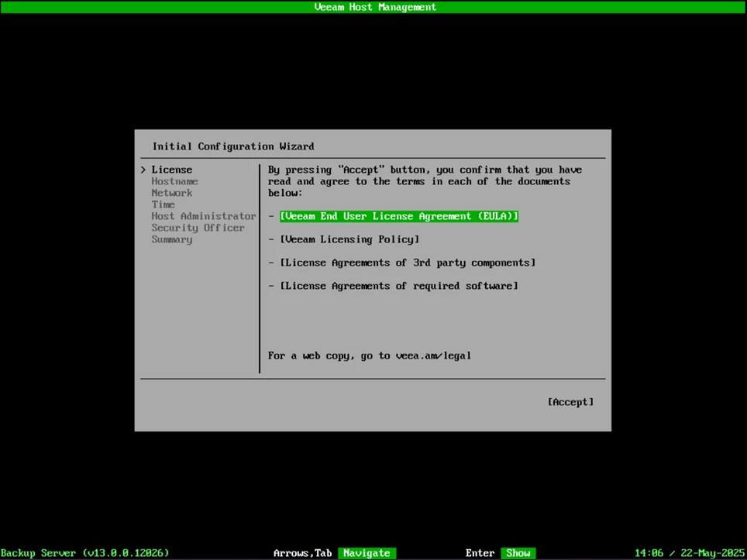
Task: Click the veea.am/legal web copy text
Action: point(433,356)
